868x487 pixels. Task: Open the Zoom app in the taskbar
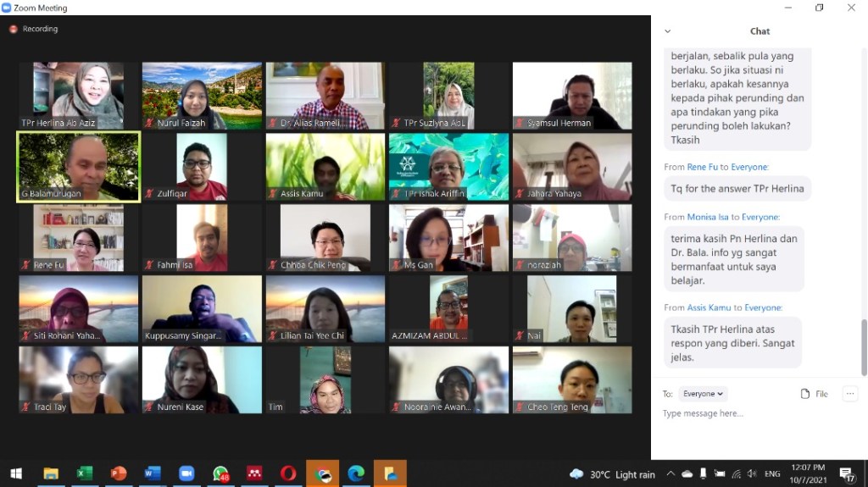pos(186,473)
